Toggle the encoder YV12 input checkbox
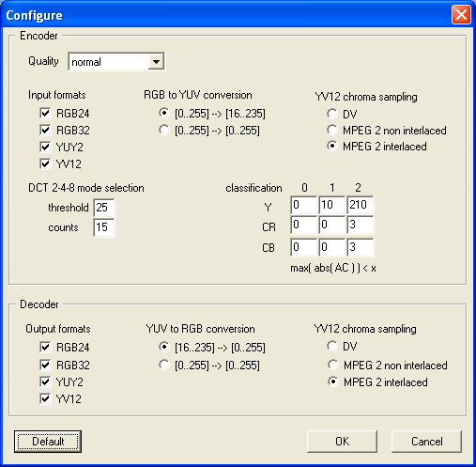This screenshot has width=476, height=467. [45, 163]
